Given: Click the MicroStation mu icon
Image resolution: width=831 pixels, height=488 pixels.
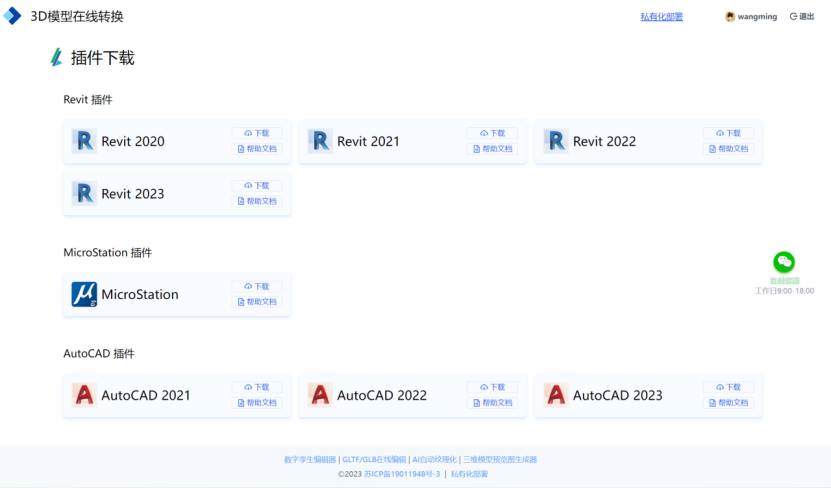Looking at the screenshot, I should click(84, 294).
